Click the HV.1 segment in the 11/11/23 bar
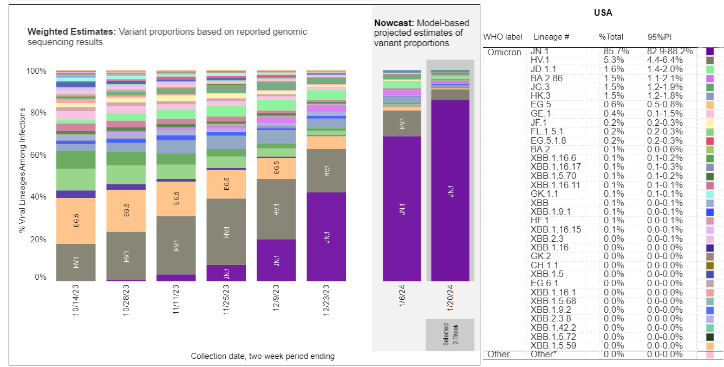Viewport: 724px width, 367px height. point(176,246)
